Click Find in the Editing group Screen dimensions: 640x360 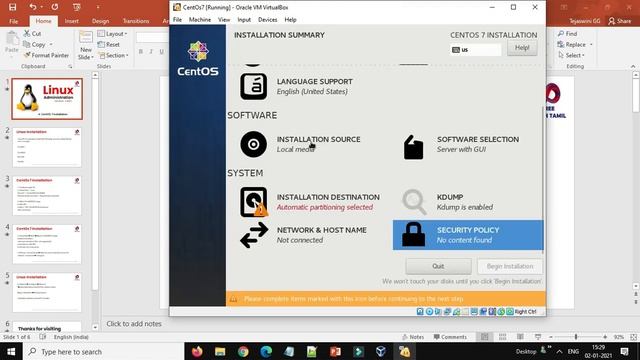point(568,33)
